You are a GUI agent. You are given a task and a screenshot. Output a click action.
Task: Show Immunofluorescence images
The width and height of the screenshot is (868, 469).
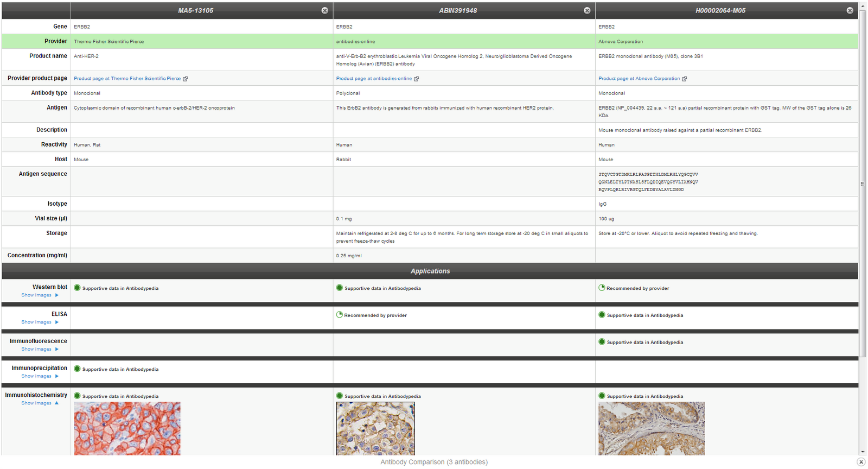point(40,349)
